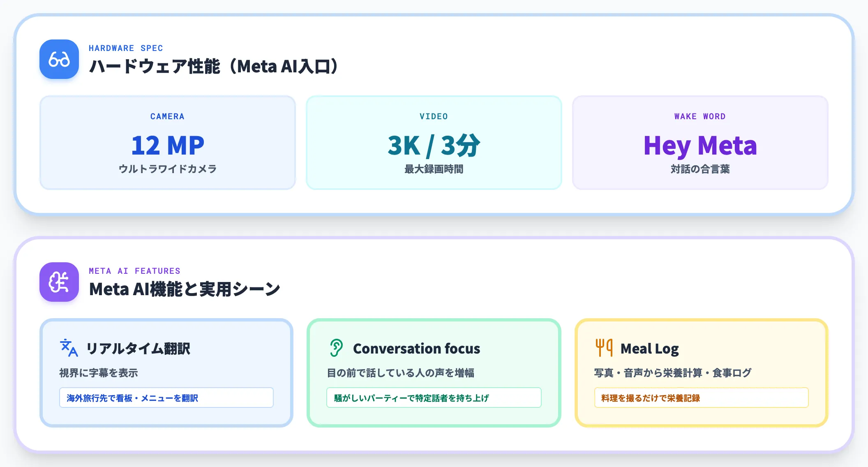Image resolution: width=868 pixels, height=467 pixels.
Task: Select the 12 MP camera spec card
Action: coord(168,143)
